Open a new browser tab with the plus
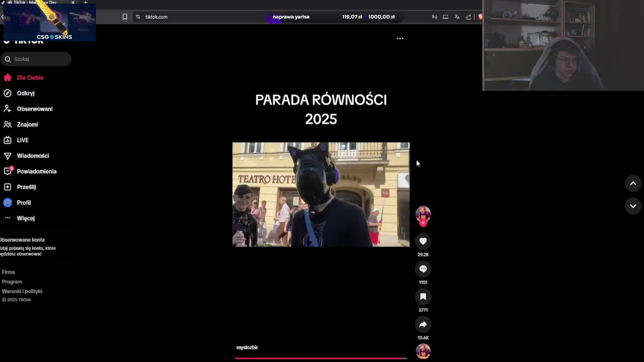This screenshot has width=644, height=362. 86,3
